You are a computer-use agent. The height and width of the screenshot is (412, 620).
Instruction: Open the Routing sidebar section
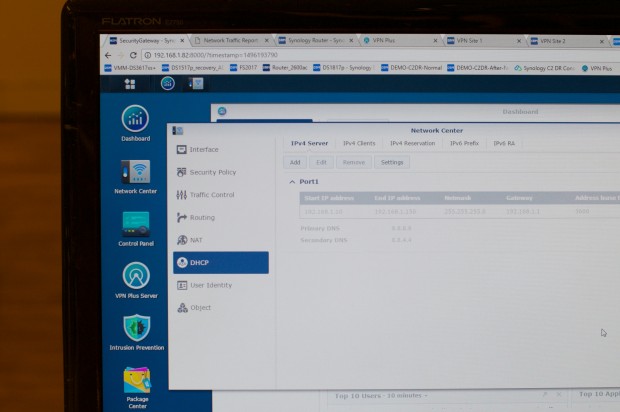point(201,217)
